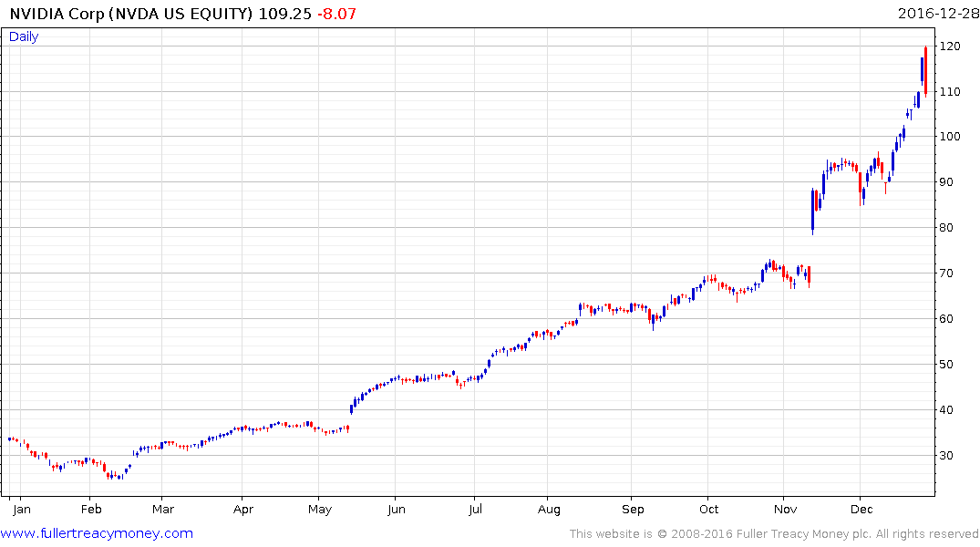Select the Aug x-axis label
The height and width of the screenshot is (547, 980).
pos(550,510)
